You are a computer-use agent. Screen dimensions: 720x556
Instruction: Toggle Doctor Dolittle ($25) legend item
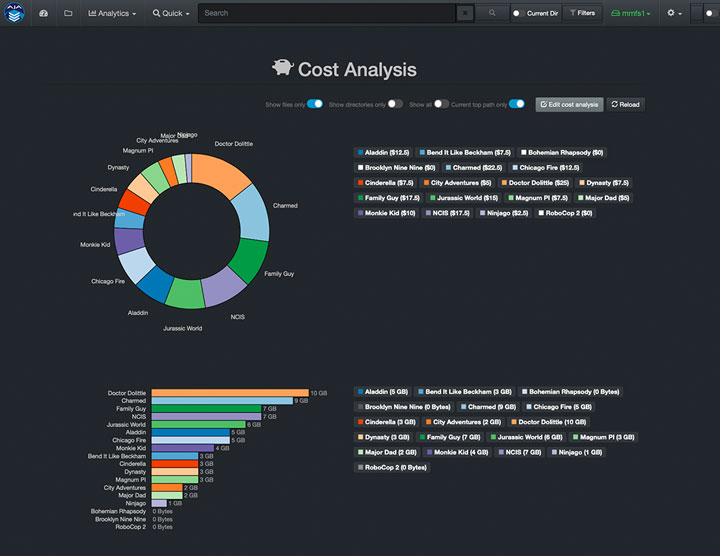pyautogui.click(x=535, y=183)
